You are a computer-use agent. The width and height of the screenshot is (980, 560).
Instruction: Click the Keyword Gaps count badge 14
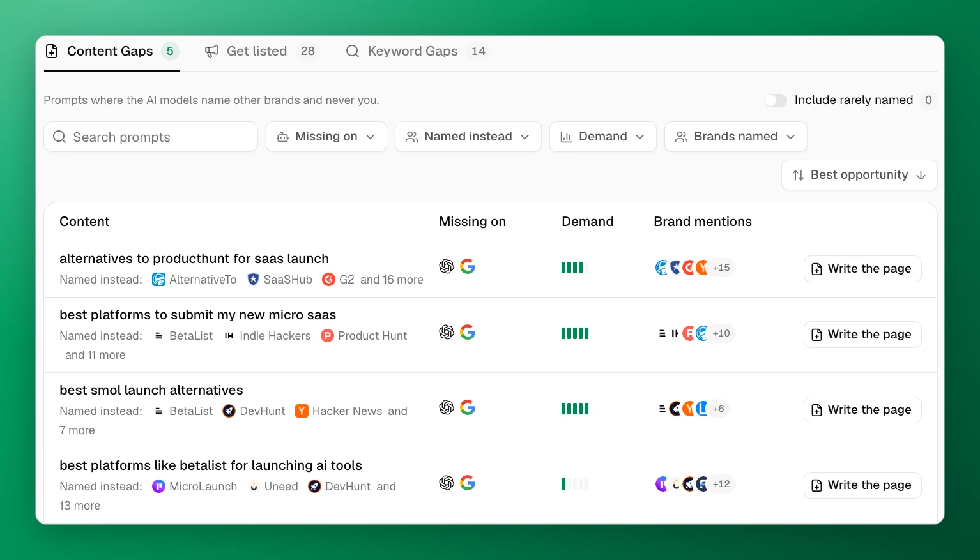[479, 51]
